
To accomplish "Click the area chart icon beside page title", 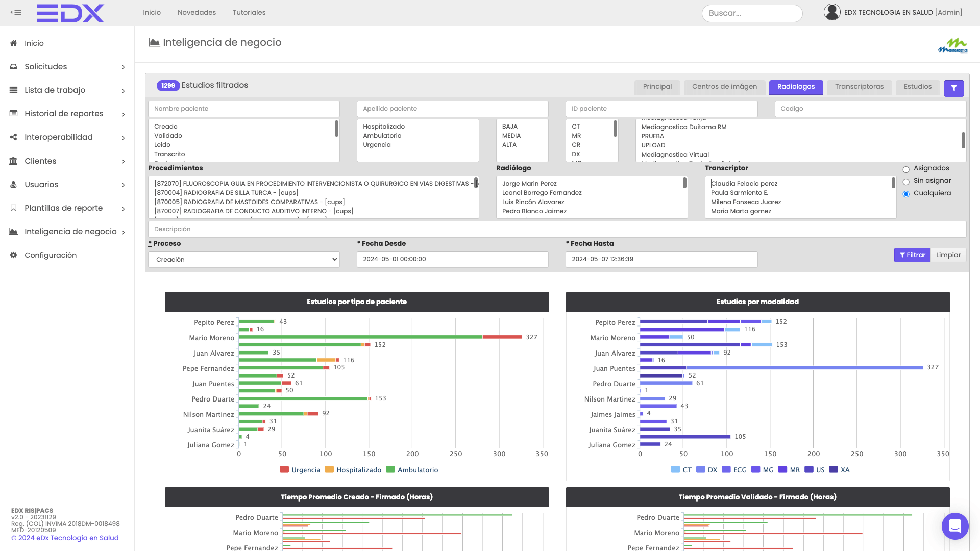I will (x=154, y=42).
